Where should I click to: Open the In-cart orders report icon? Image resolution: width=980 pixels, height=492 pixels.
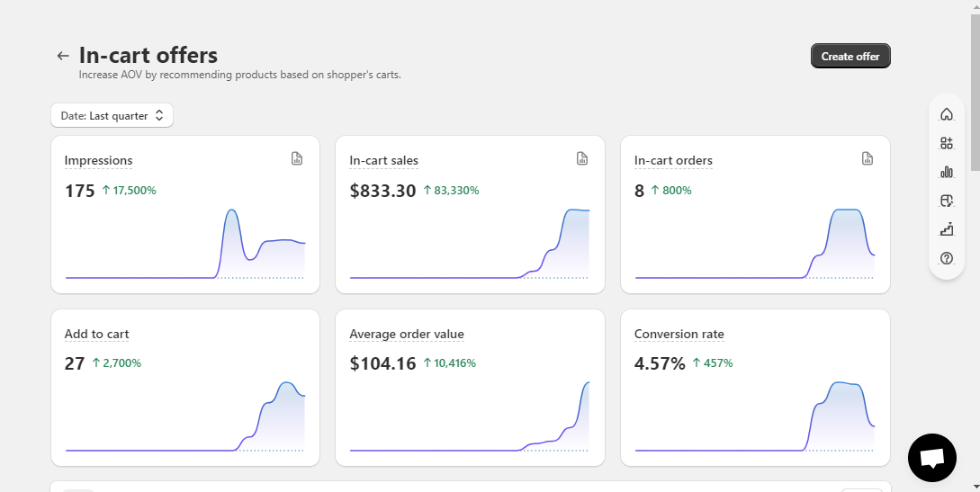867,158
